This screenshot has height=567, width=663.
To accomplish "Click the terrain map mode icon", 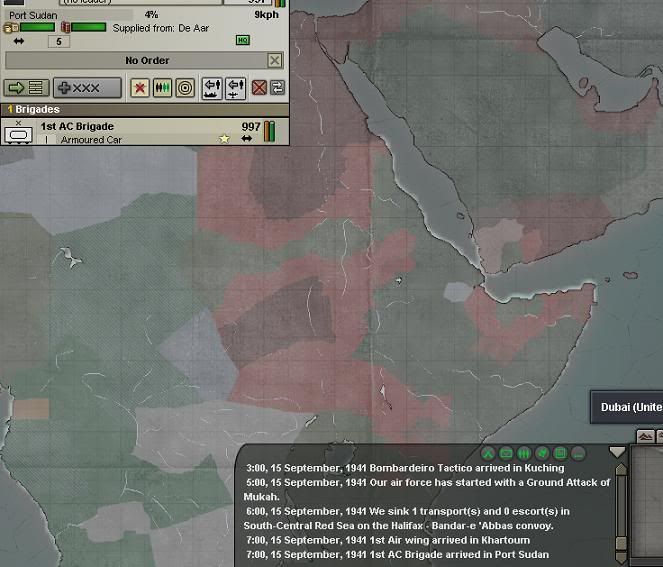I will (x=645, y=436).
